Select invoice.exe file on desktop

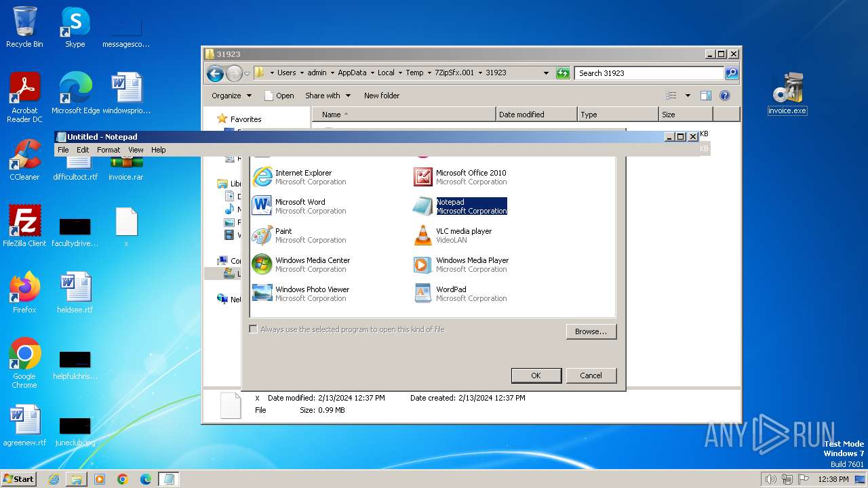click(x=787, y=94)
